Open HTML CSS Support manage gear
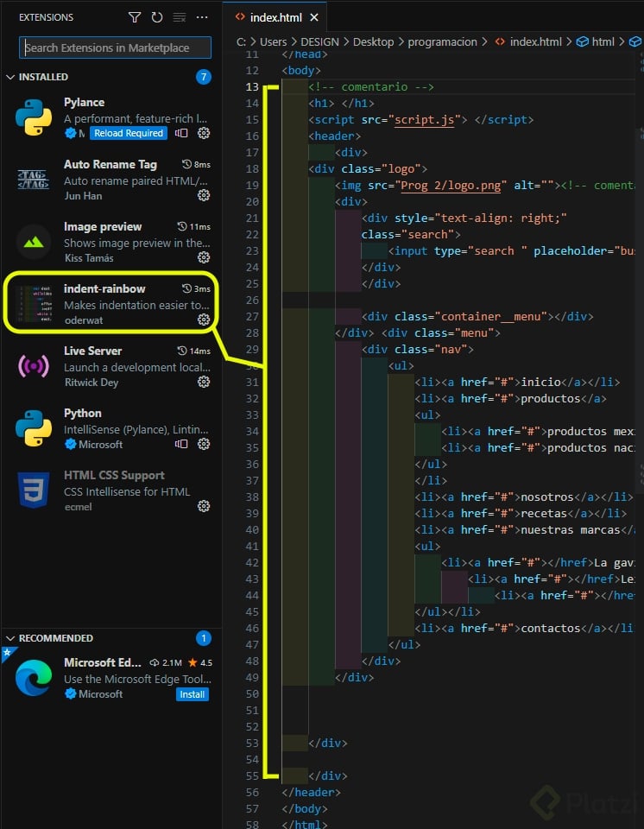The width and height of the screenshot is (644, 829). pyautogui.click(x=204, y=507)
